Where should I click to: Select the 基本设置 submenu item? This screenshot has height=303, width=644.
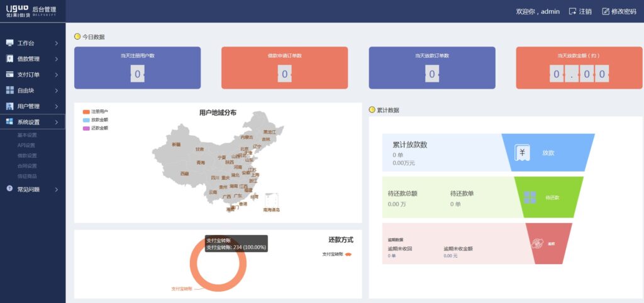click(x=27, y=135)
